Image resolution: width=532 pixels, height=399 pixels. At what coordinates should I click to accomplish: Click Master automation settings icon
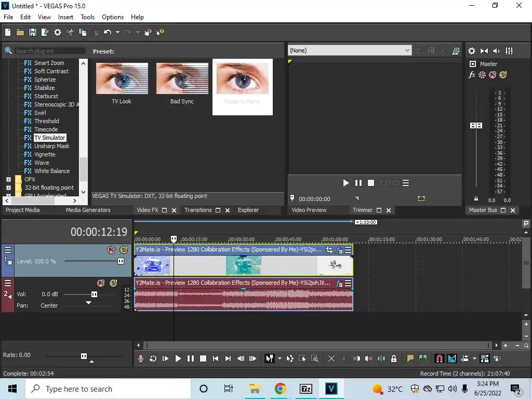482,75
